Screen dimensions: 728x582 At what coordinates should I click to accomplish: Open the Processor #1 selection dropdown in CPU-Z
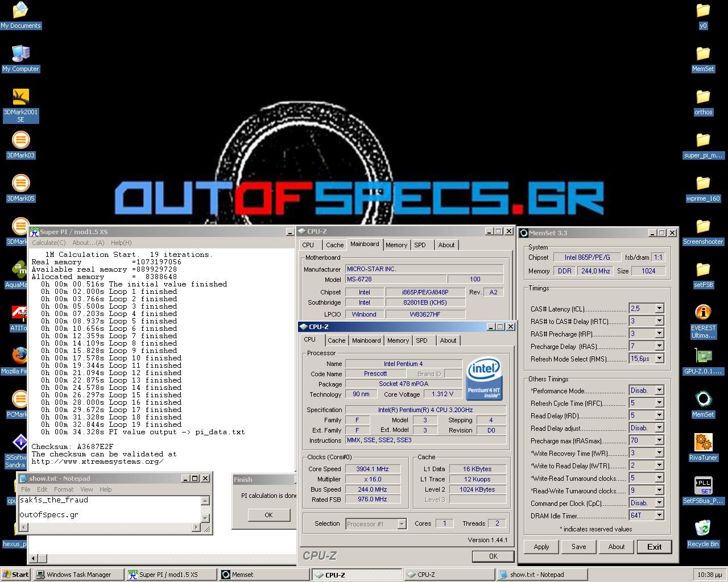pyautogui.click(x=402, y=524)
